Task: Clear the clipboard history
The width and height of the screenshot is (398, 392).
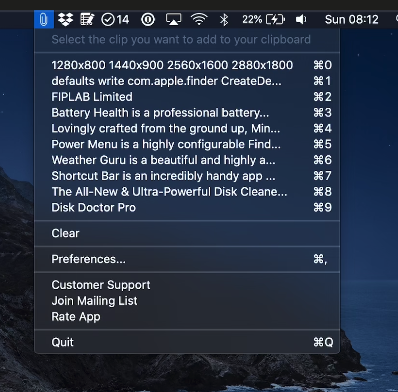Action: (x=187, y=233)
